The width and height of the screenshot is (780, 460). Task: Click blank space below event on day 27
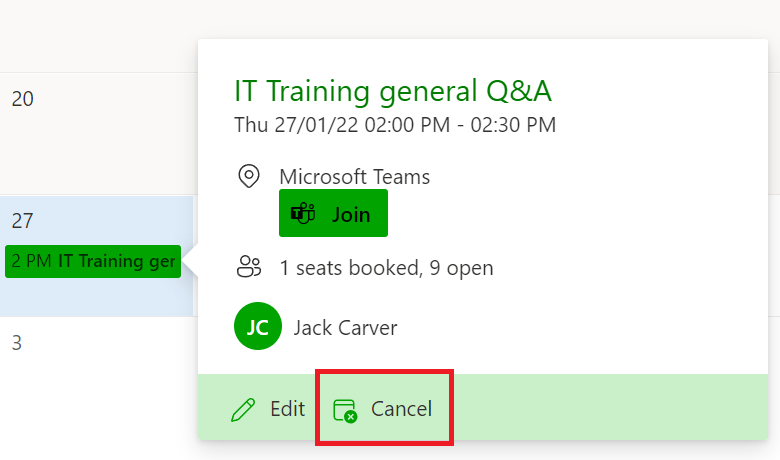click(97, 297)
